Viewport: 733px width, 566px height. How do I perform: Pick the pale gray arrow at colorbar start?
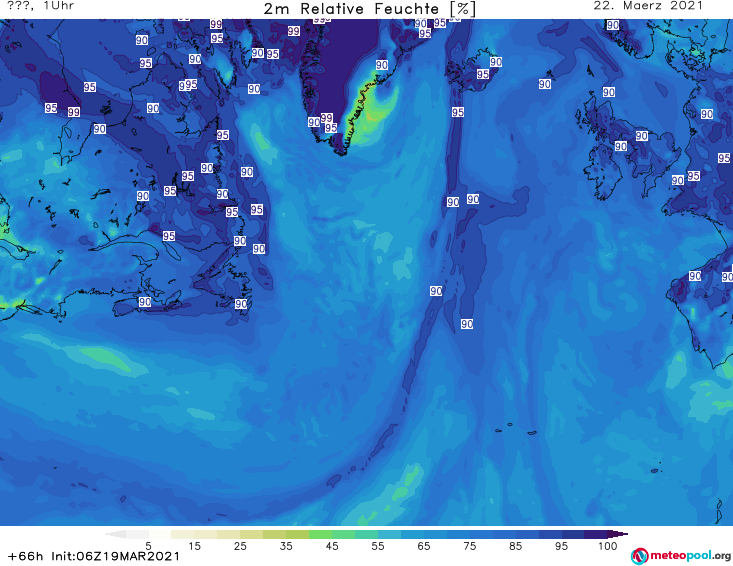click(x=115, y=534)
